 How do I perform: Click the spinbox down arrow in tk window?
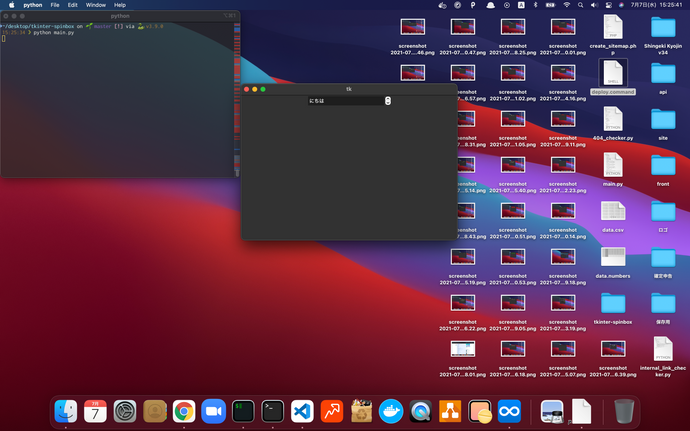[388, 103]
